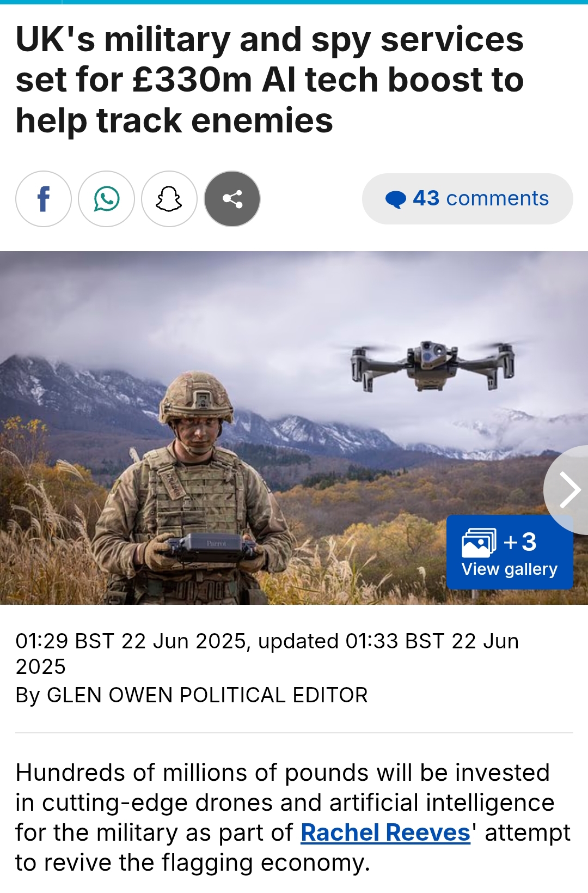The width and height of the screenshot is (588, 893).
Task: Tap the blue speech bubble icon
Action: [x=396, y=199]
